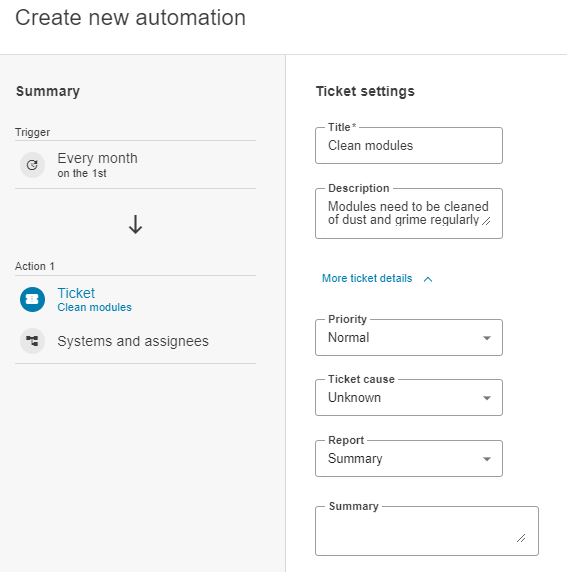Click the downward arrow between trigger and action
This screenshot has height=572, width=567.
[x=135, y=224]
